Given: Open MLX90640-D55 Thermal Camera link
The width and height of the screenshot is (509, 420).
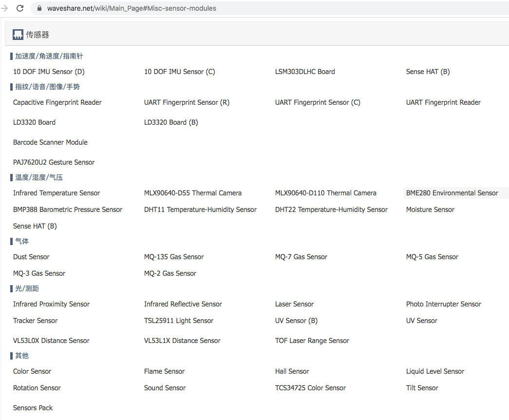Looking at the screenshot, I should (x=193, y=193).
